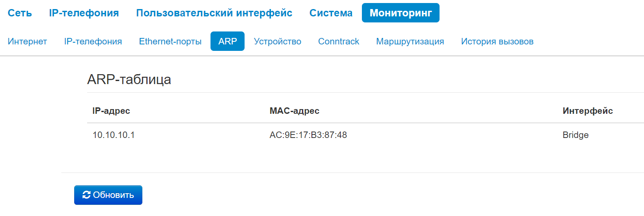This screenshot has width=644, height=216.
Task: Open the IP-телефония main menu
Action: pos(84,13)
